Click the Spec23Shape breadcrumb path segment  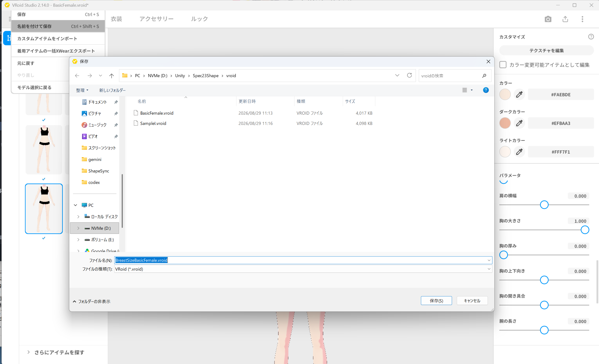[x=205, y=75]
